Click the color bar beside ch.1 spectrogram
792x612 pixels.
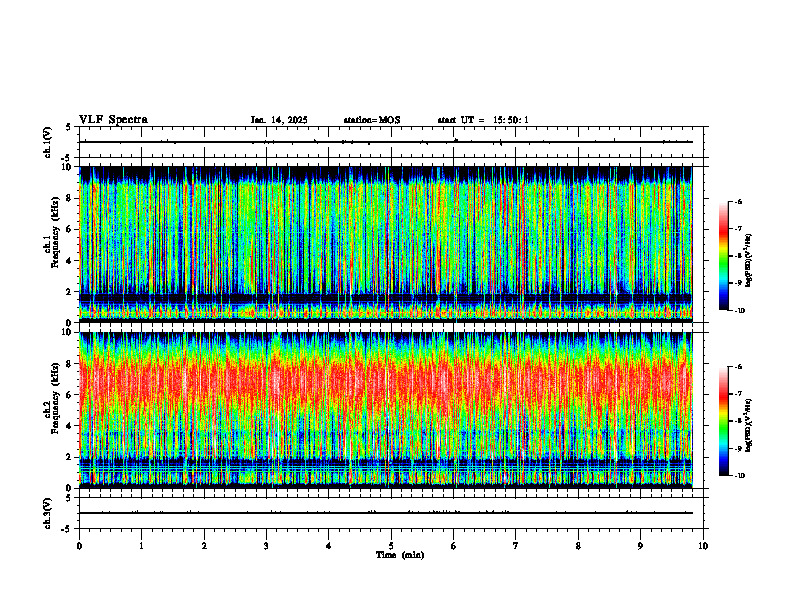click(x=724, y=256)
